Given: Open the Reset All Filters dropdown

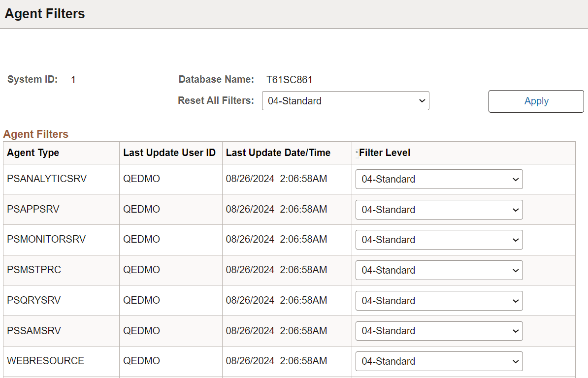Looking at the screenshot, I should pos(345,100).
